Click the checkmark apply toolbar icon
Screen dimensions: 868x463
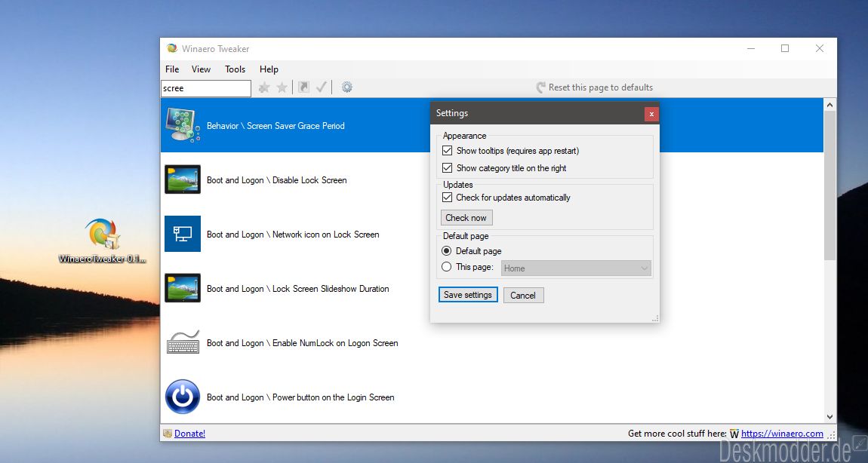tap(321, 87)
